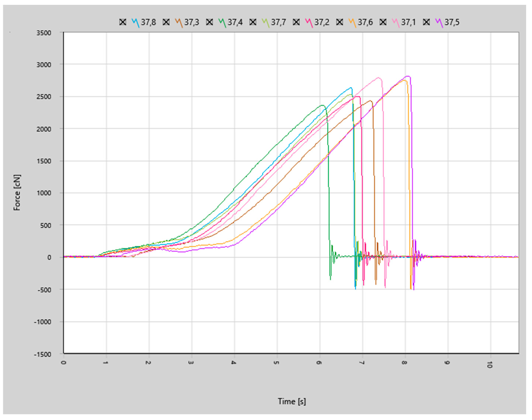The height and width of the screenshot is (420, 532).
Task: Toggle the 37,6 series checkbox
Action: 339,22
